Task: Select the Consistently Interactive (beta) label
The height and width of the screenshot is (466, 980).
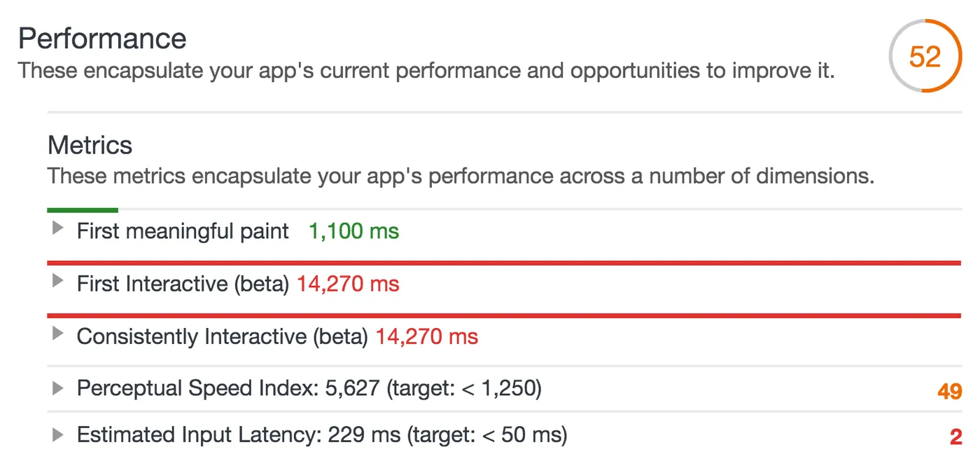Action: coord(222,336)
